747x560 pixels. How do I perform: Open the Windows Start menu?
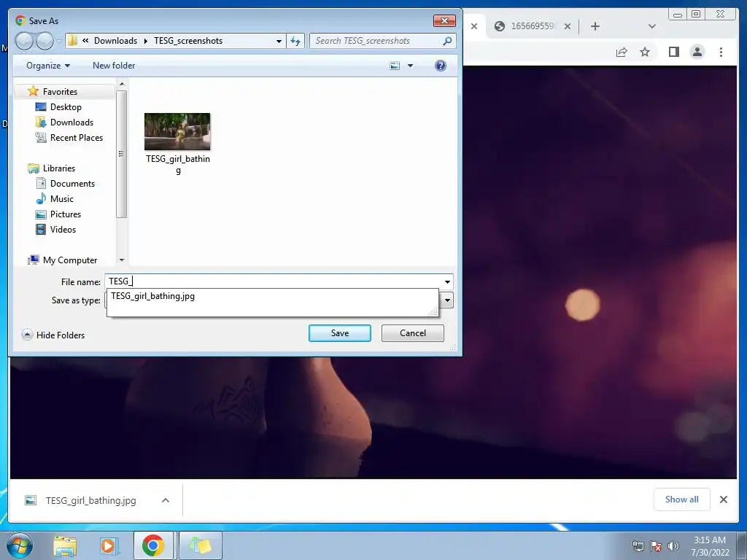point(20,545)
